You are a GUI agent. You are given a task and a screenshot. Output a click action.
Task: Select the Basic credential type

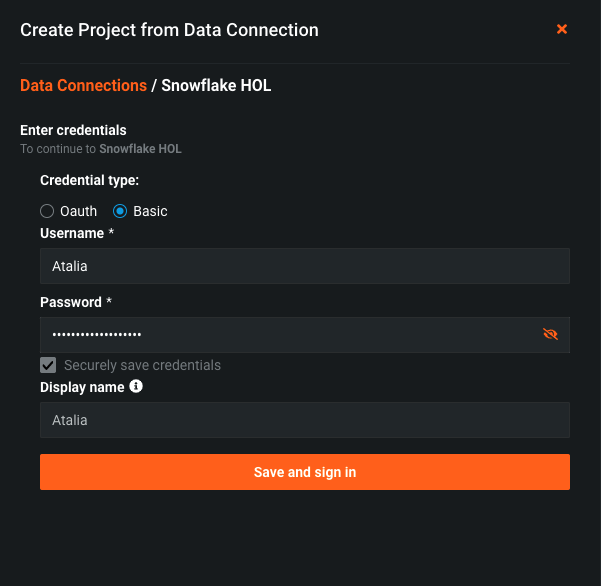point(120,211)
